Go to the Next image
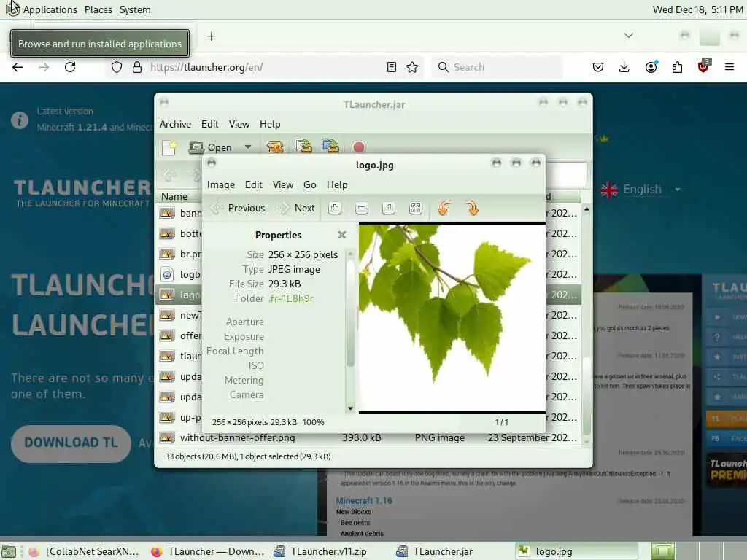 coord(297,208)
